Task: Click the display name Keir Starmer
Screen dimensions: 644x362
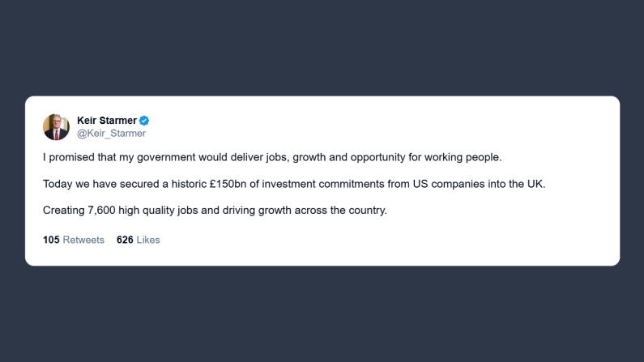Action: coord(107,121)
